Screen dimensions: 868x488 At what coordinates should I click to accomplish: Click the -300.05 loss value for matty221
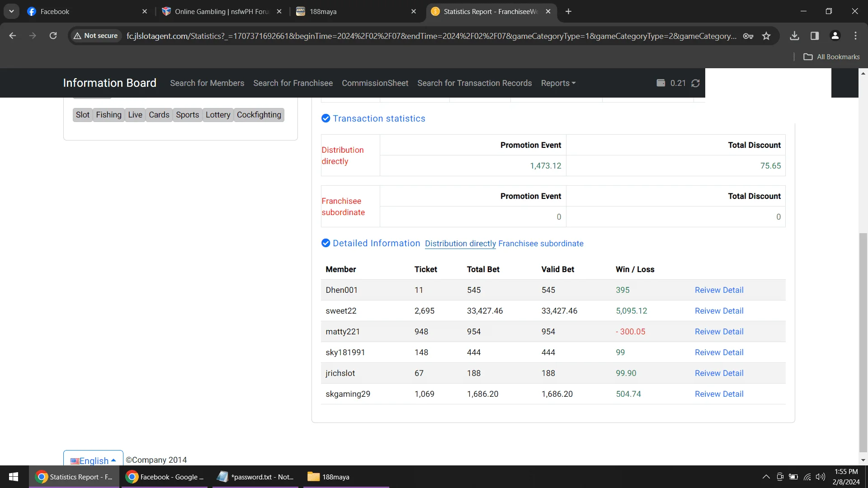coord(630,332)
